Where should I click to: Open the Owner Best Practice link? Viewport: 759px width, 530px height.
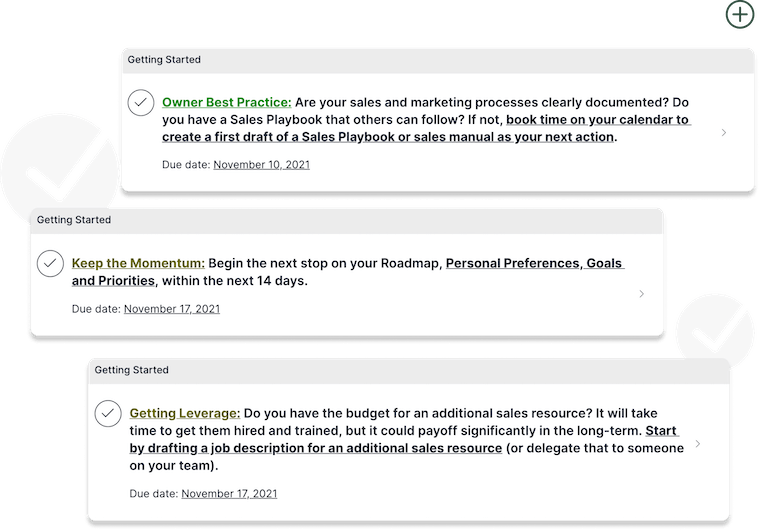227,103
